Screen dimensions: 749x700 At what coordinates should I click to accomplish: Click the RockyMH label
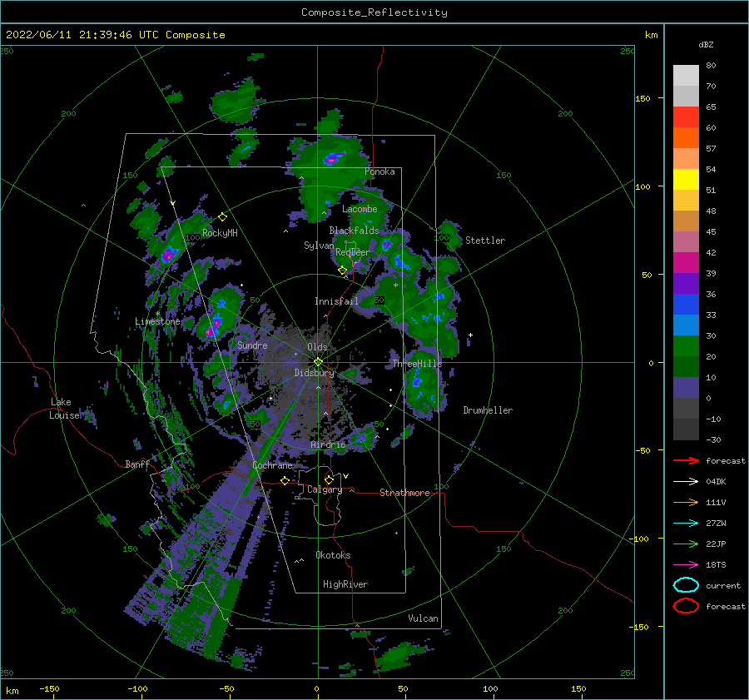click(220, 233)
